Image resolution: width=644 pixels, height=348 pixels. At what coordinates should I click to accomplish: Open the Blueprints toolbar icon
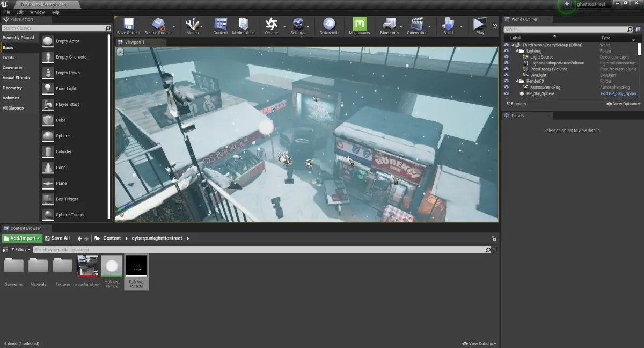pyautogui.click(x=389, y=25)
